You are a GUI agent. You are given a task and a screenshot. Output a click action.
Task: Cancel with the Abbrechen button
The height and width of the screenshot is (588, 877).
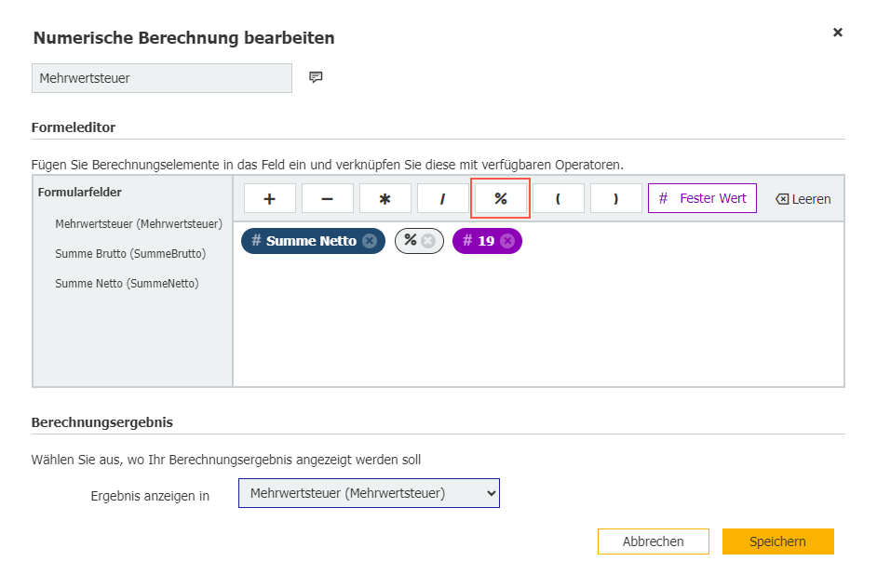tap(654, 541)
